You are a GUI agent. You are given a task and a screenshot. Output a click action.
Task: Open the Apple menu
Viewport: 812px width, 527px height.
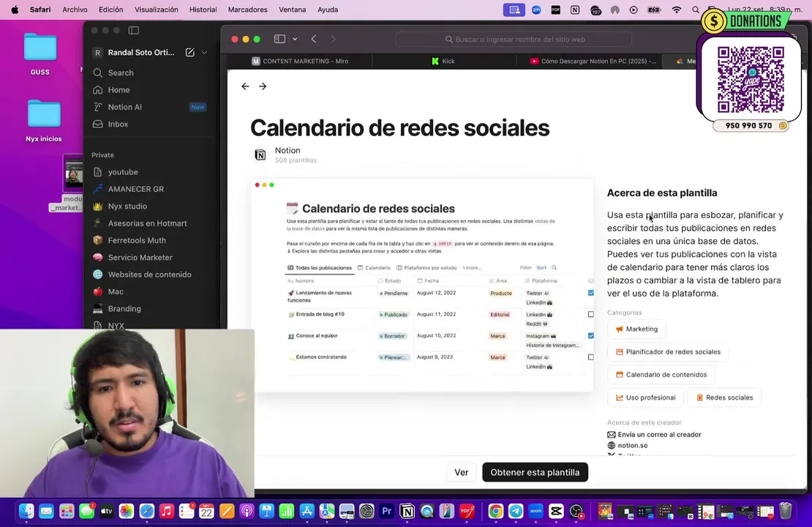pyautogui.click(x=15, y=10)
